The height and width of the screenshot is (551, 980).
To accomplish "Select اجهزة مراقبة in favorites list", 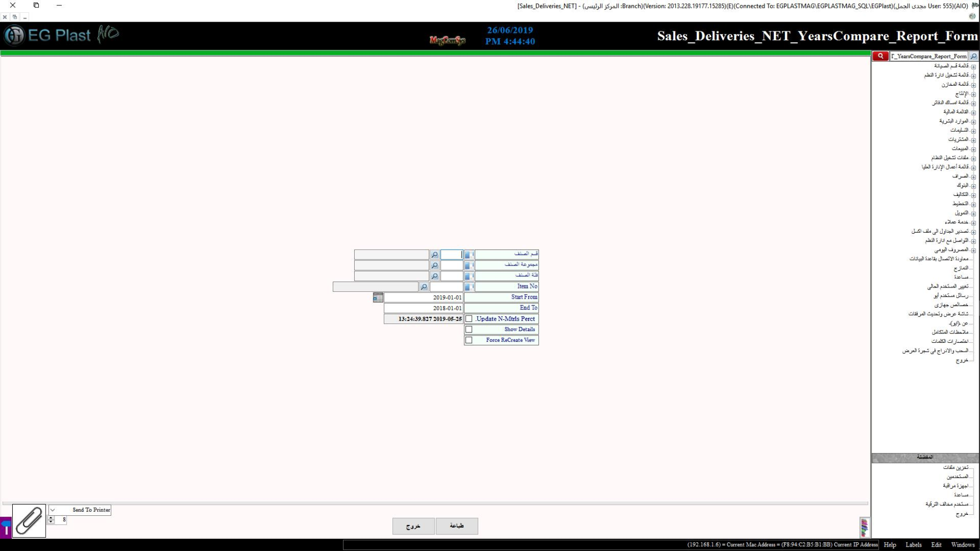I will pos(956,486).
